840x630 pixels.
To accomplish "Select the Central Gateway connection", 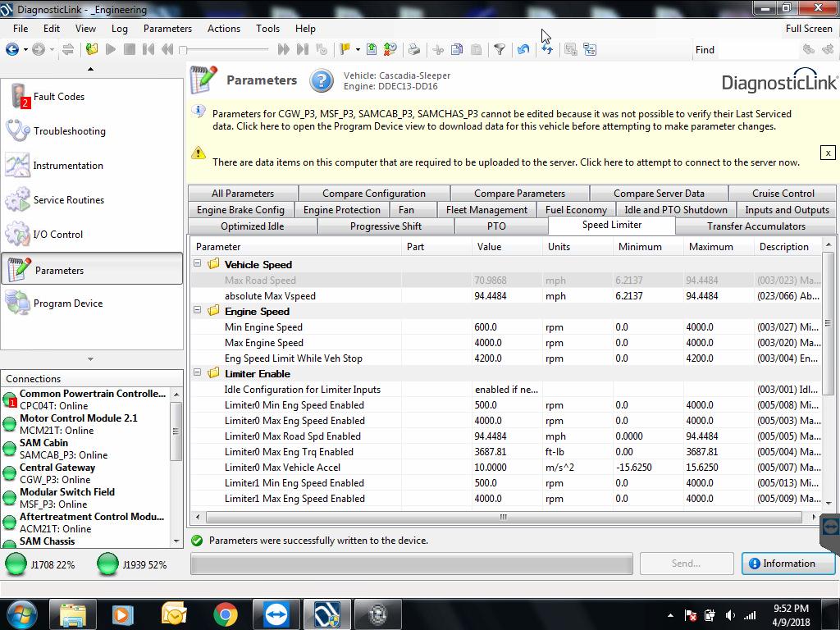I will [x=87, y=473].
